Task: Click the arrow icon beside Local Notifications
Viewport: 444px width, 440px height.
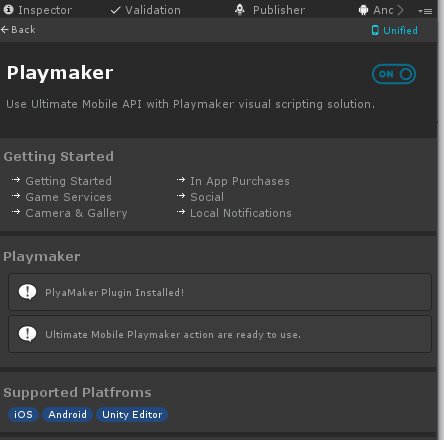Action: (x=181, y=212)
